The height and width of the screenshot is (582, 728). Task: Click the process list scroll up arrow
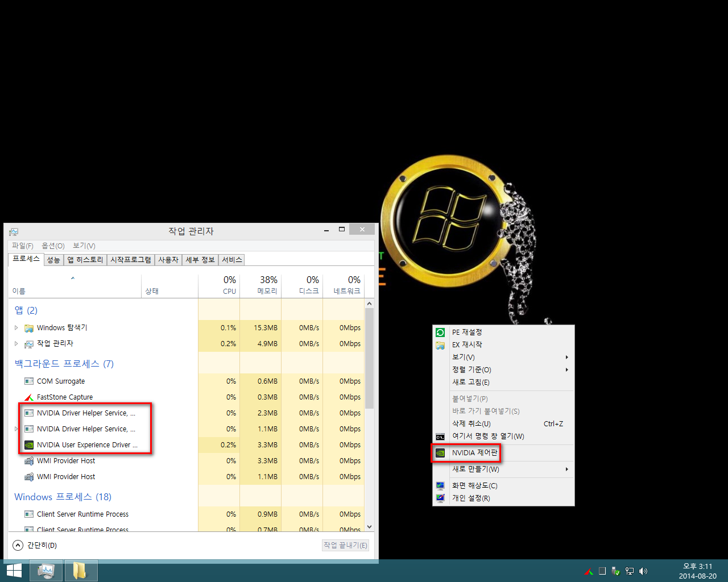(x=370, y=304)
